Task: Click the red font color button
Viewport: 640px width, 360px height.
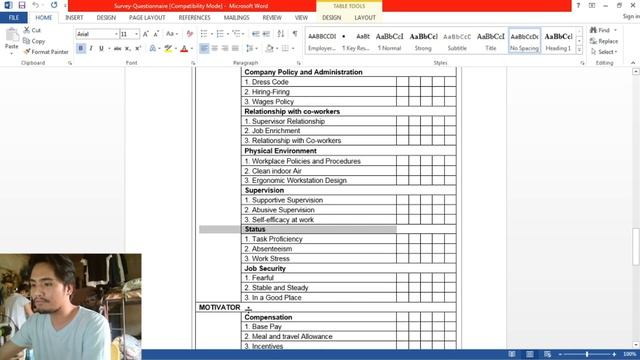Action: 184,49
